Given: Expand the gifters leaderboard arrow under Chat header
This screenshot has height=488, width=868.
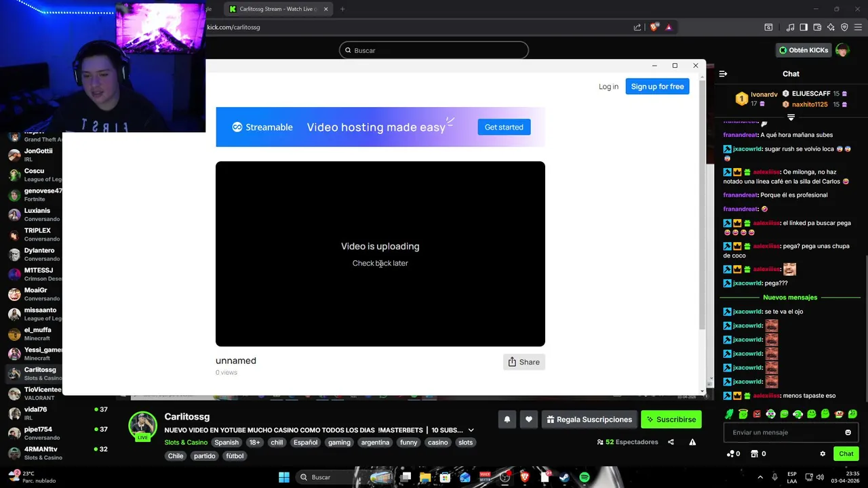Looking at the screenshot, I should [791, 117].
